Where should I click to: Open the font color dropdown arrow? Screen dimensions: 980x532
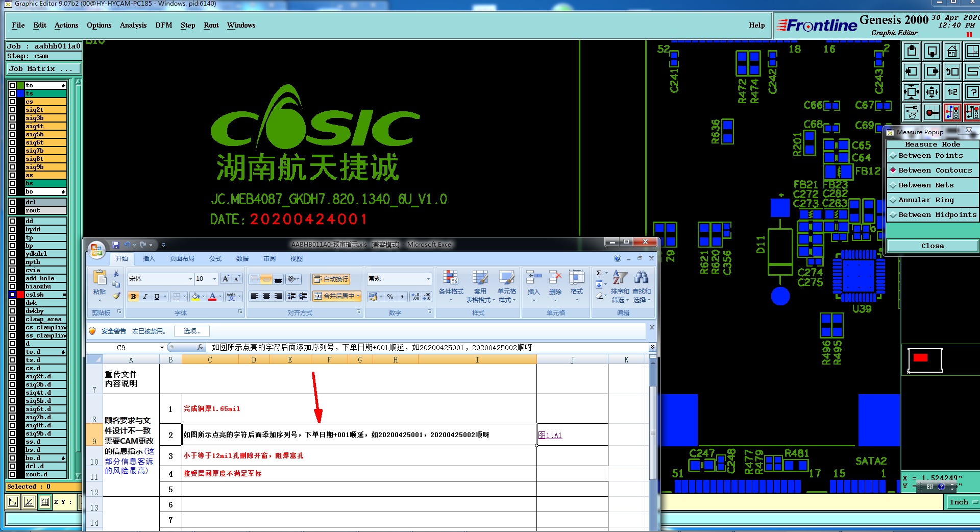click(220, 297)
